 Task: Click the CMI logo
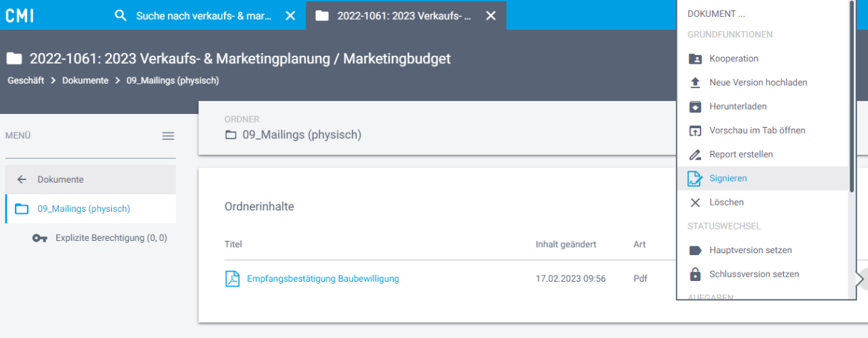(x=20, y=15)
